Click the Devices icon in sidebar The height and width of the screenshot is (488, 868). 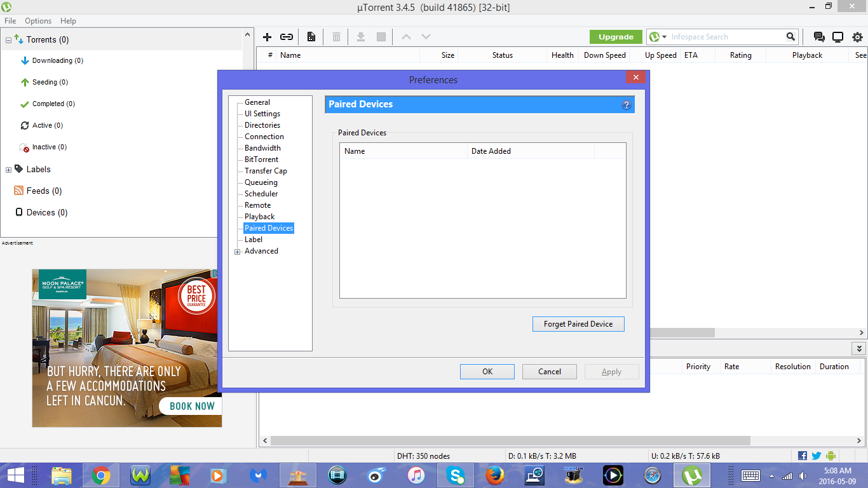click(18, 212)
